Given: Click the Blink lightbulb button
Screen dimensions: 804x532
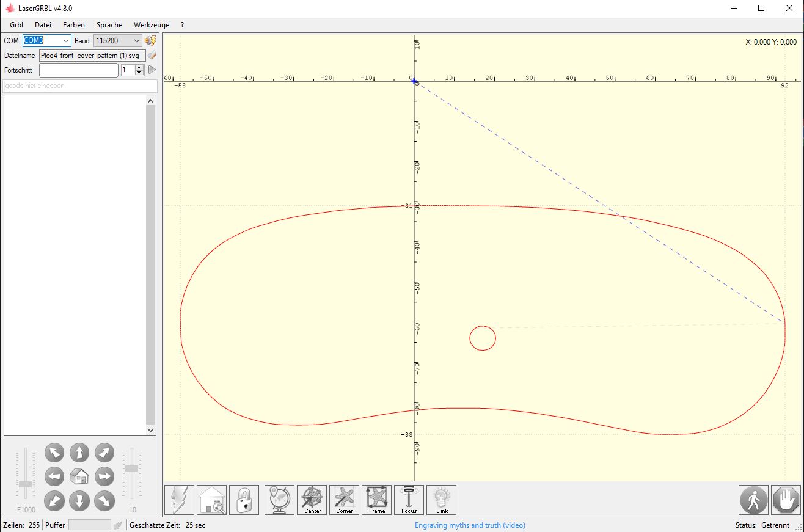Looking at the screenshot, I should pyautogui.click(x=441, y=500).
